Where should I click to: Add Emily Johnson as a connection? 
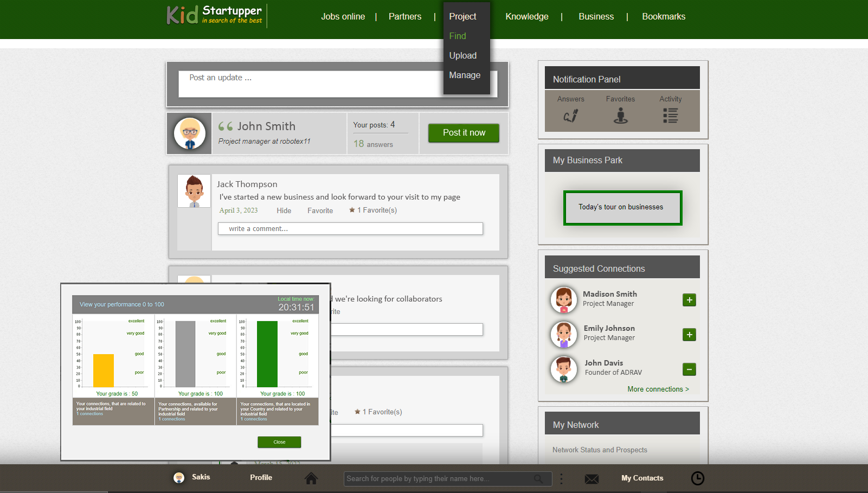tap(689, 335)
